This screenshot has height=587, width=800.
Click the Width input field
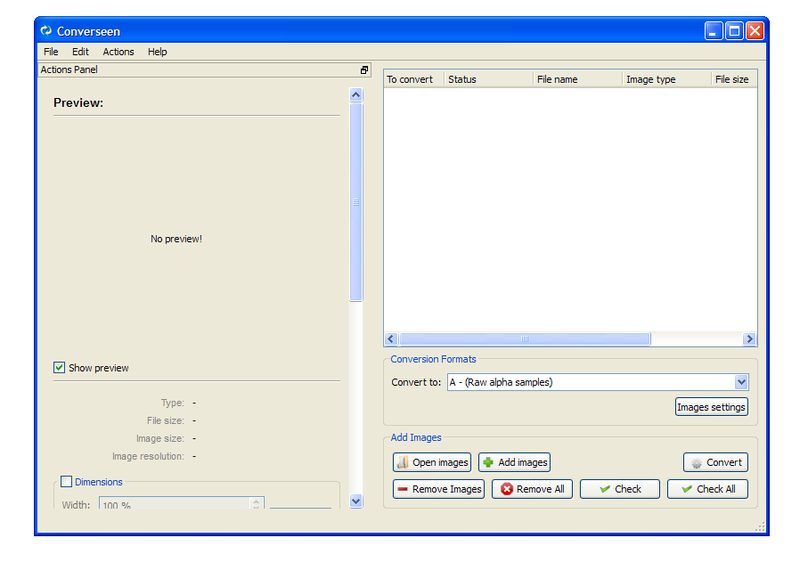(x=181, y=503)
